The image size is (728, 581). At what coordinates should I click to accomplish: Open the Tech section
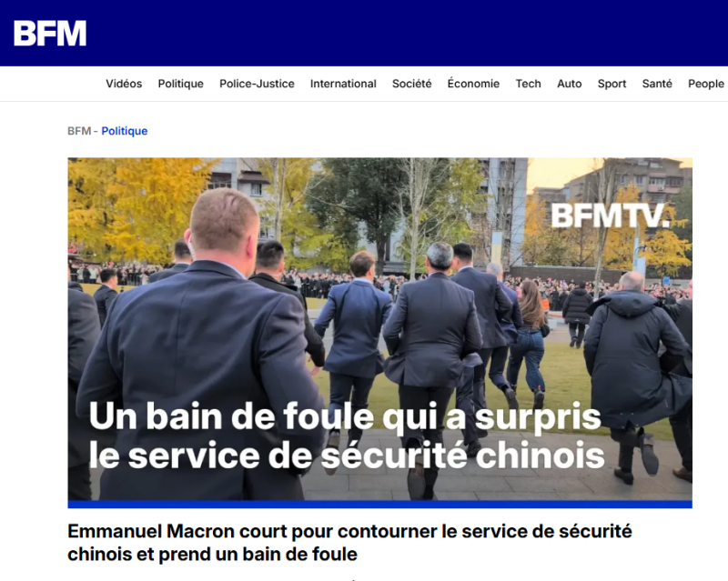[529, 84]
